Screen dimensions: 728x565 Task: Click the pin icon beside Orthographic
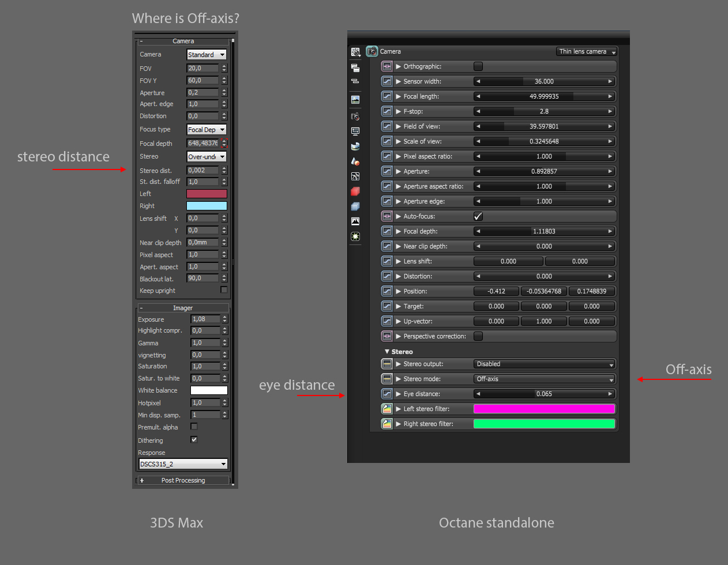387,66
